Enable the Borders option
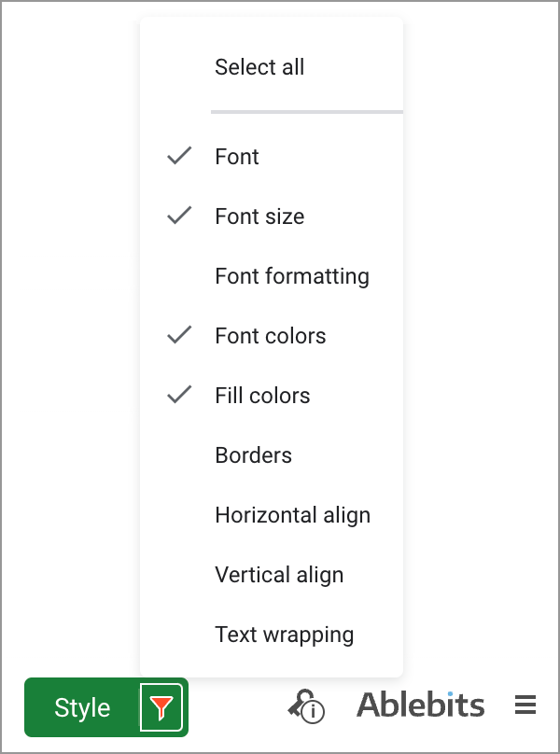Viewport: 560px width, 754px height. [x=253, y=454]
